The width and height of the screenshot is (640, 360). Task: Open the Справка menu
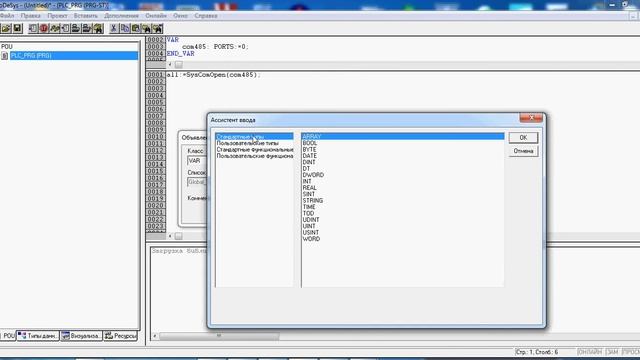point(206,16)
